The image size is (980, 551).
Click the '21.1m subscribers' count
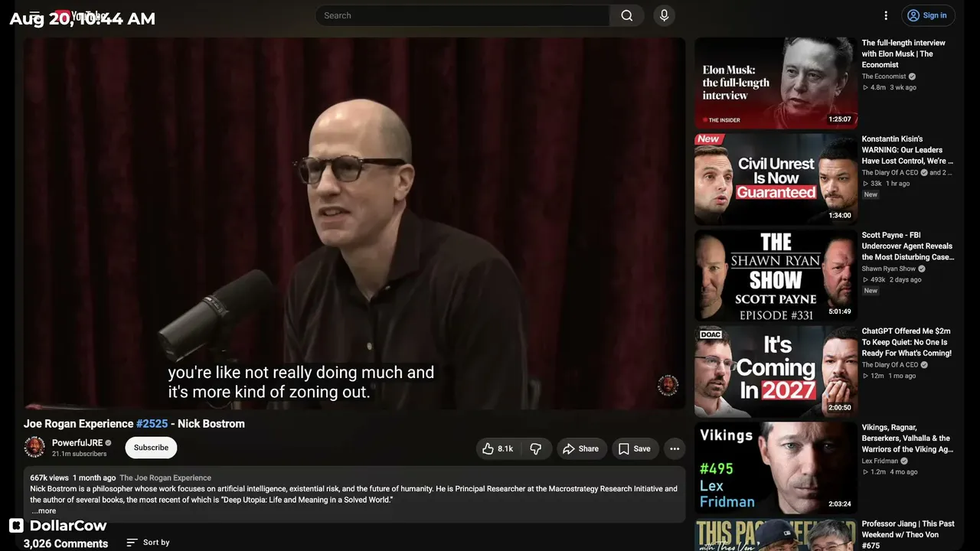80,455
